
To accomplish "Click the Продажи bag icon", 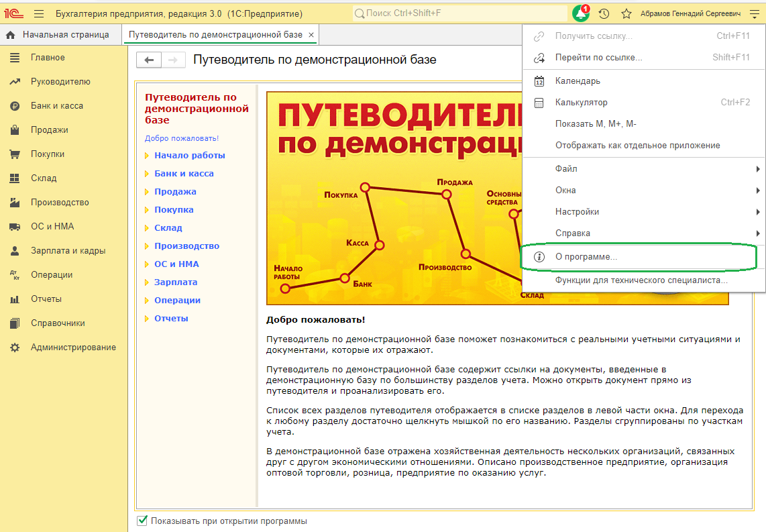I will (x=15, y=129).
